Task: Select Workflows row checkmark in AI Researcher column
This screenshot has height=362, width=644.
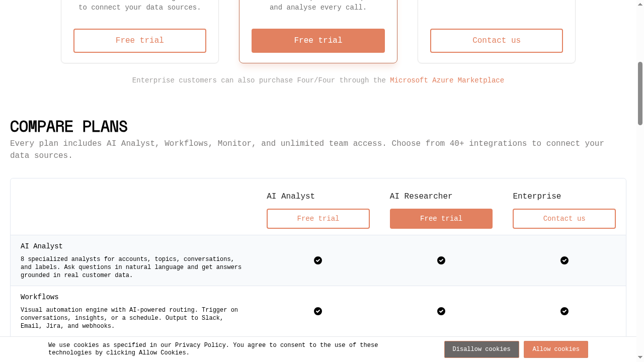Action: (x=441, y=311)
